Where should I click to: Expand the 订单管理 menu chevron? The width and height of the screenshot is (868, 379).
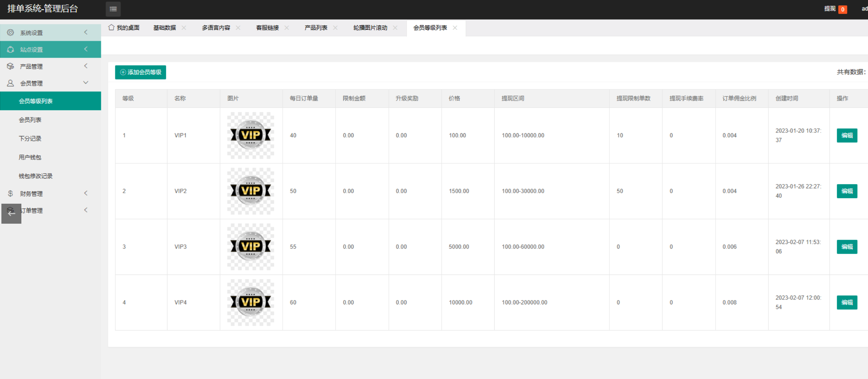coord(86,210)
